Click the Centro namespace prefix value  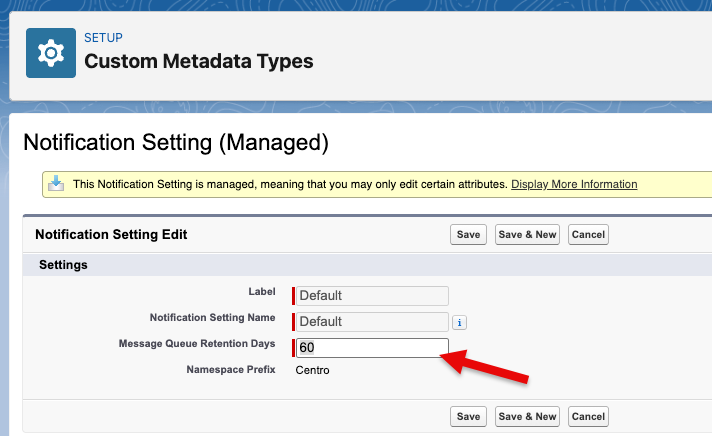[x=312, y=370]
